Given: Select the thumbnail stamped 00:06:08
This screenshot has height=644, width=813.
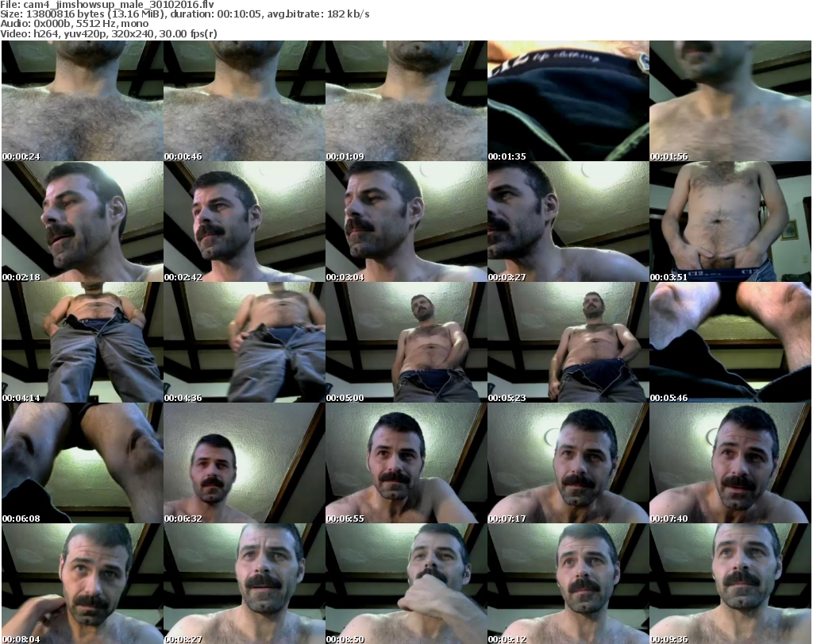Looking at the screenshot, I should pos(83,462).
